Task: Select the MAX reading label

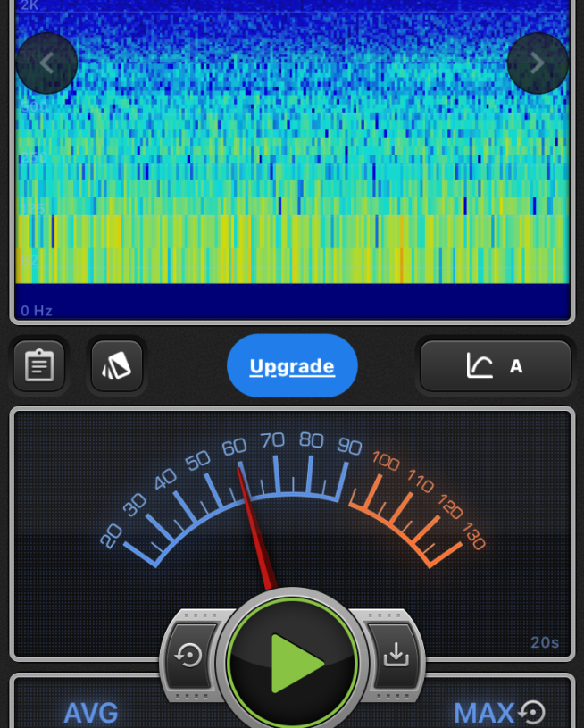Action: pyautogui.click(x=483, y=713)
